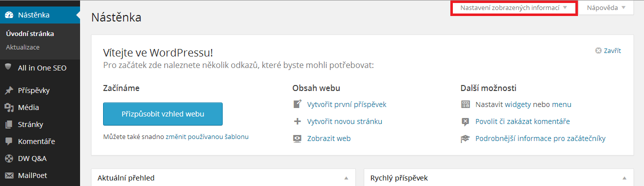Click the Stránky pages icon
The width and height of the screenshot is (644, 186).
click(9, 124)
